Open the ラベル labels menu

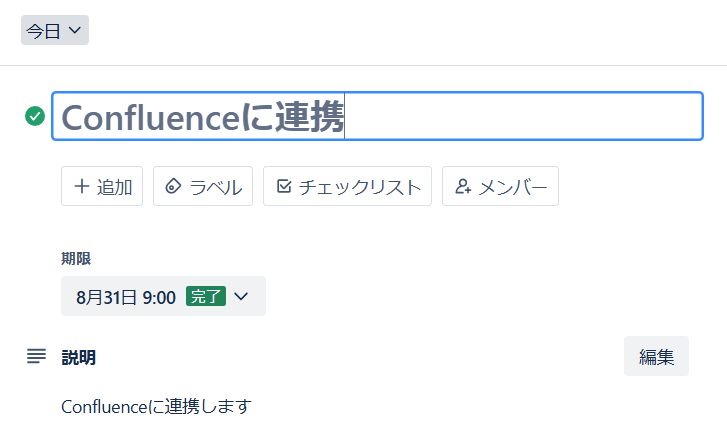point(203,187)
